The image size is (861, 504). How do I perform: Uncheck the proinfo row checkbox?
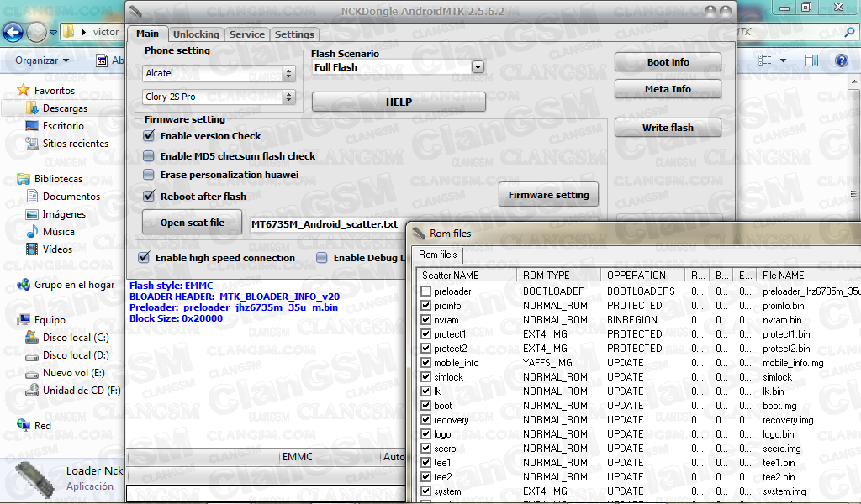425,306
